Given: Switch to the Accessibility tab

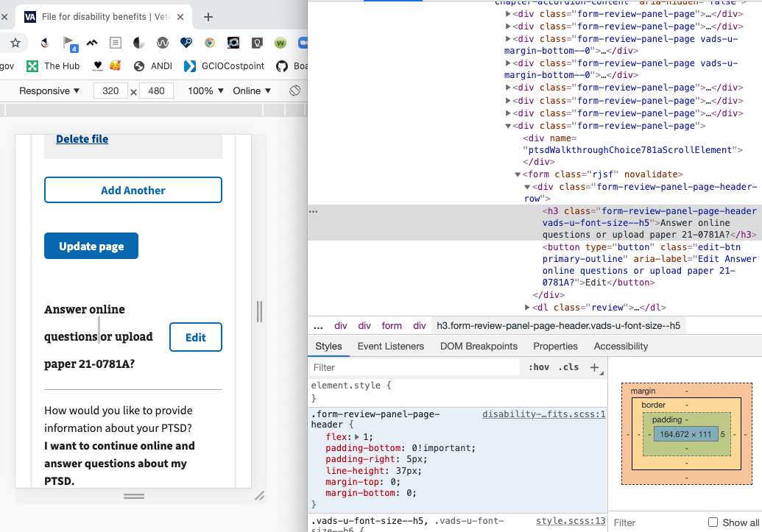Looking at the screenshot, I should coord(621,346).
